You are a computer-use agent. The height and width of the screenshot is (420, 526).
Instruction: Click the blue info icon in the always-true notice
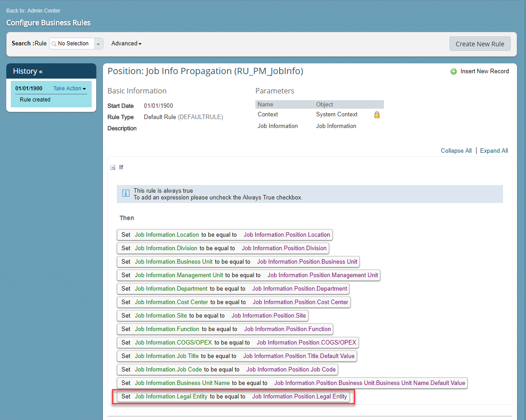click(126, 193)
